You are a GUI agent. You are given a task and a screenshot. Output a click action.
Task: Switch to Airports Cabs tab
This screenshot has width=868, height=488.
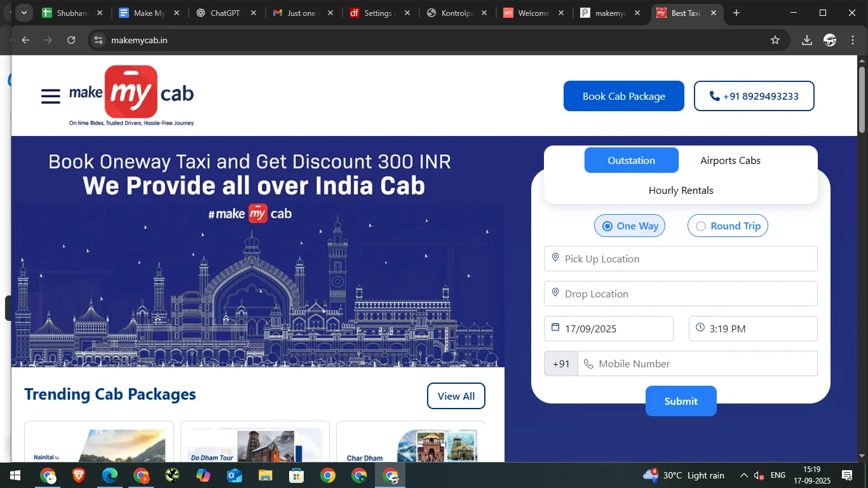730,161
